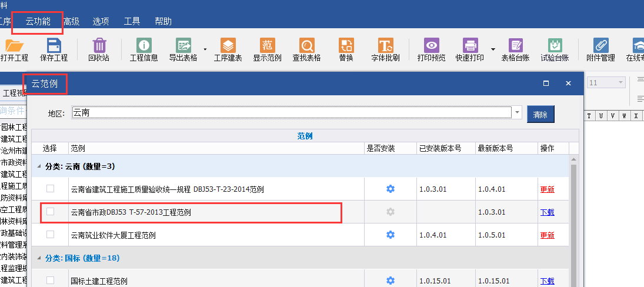
Task: Open the 高级 menu
Action: (x=72, y=22)
